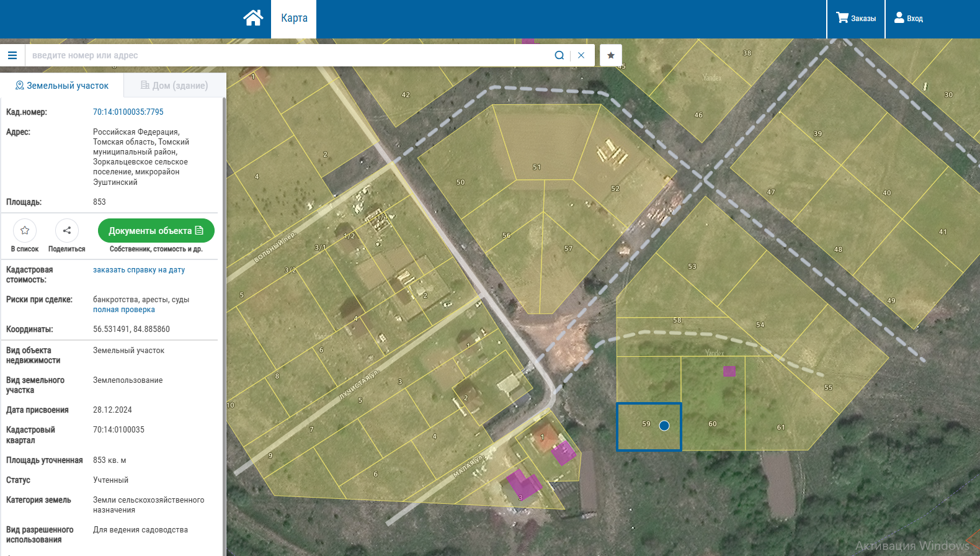The height and width of the screenshot is (556, 980).
Task: Select the Карта tab
Action: pos(294,19)
